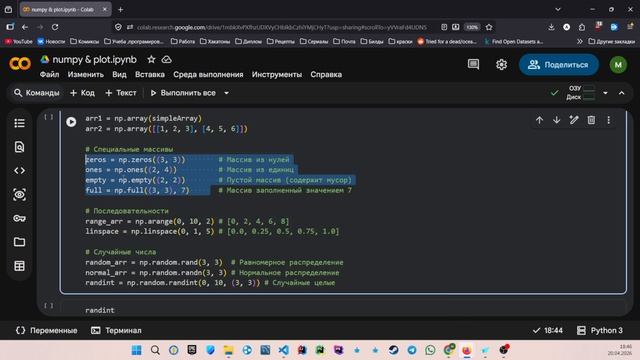The width and height of the screenshot is (640, 360).
Task: Expand the Run all options dropdown arrow
Action: [x=227, y=93]
